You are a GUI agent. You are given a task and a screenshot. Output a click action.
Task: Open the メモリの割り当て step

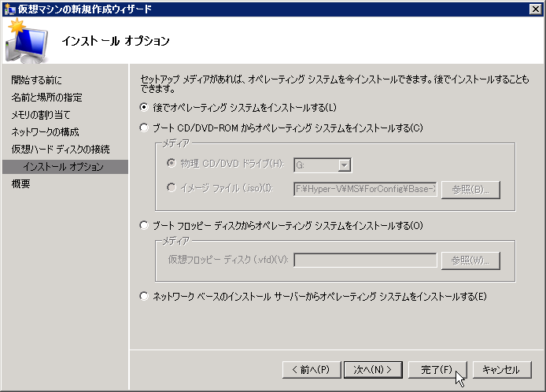41,115
